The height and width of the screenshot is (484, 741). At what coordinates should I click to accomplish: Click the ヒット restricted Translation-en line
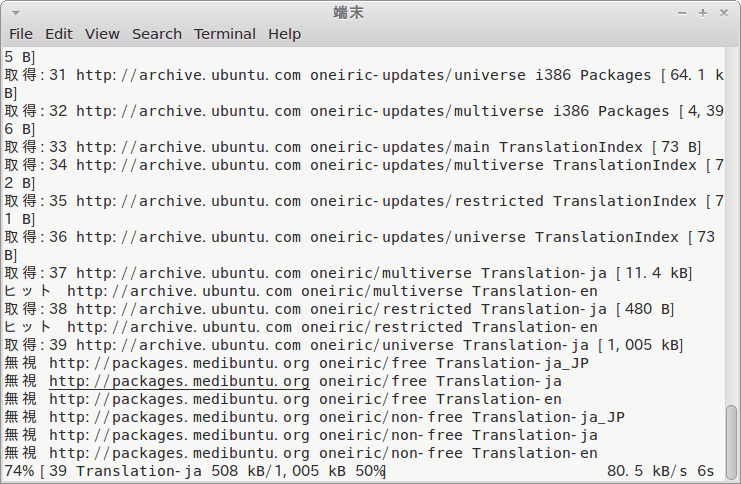(x=301, y=327)
